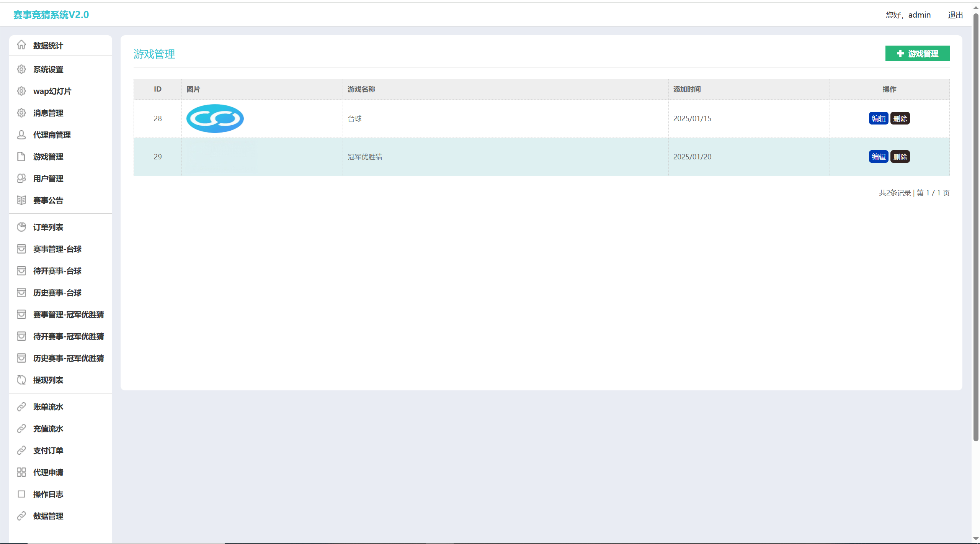Click the pie chart icon beside 订单列表
Viewport: 980px width, 544px height.
21,227
